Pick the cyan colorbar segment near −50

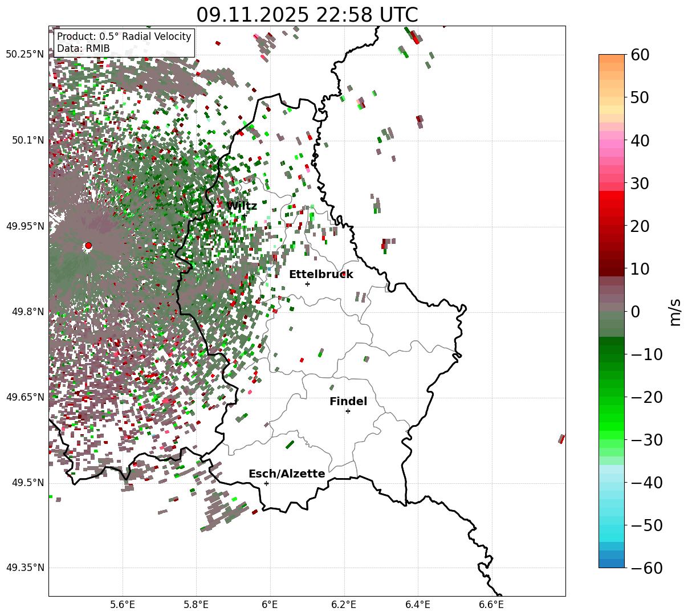click(612, 530)
